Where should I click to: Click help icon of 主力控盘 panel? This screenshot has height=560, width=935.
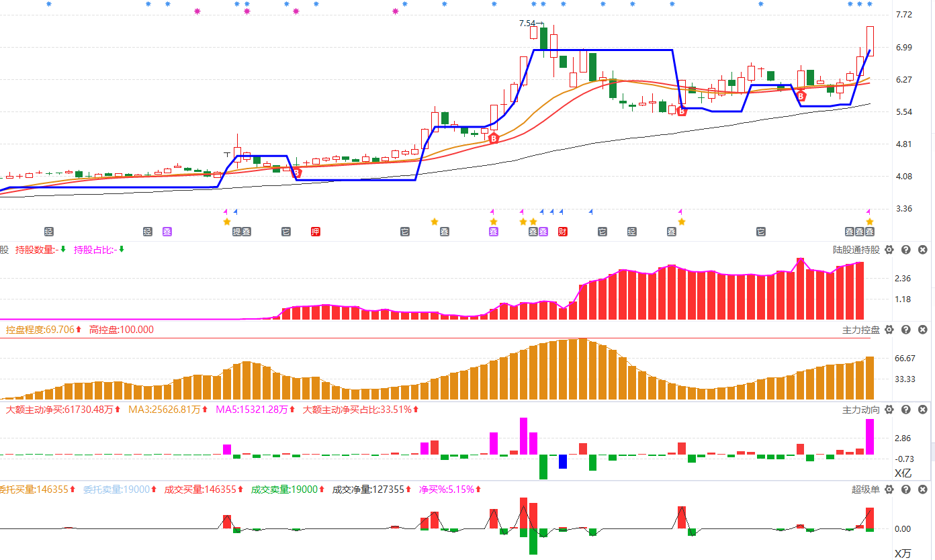coord(905,330)
